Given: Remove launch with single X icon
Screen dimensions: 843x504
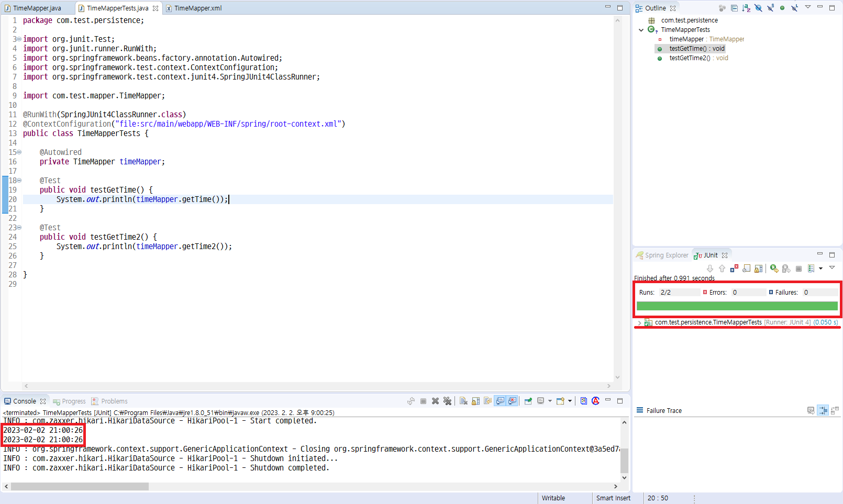Looking at the screenshot, I should point(435,401).
